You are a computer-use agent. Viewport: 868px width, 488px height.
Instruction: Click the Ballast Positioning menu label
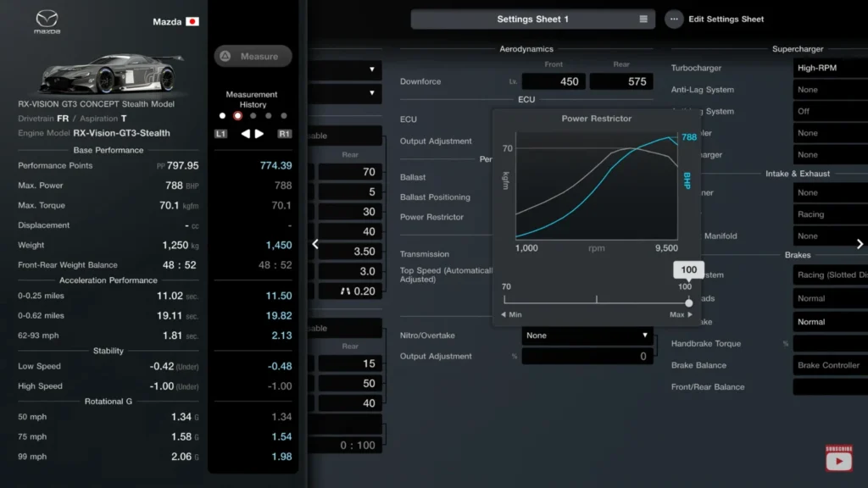pos(435,197)
